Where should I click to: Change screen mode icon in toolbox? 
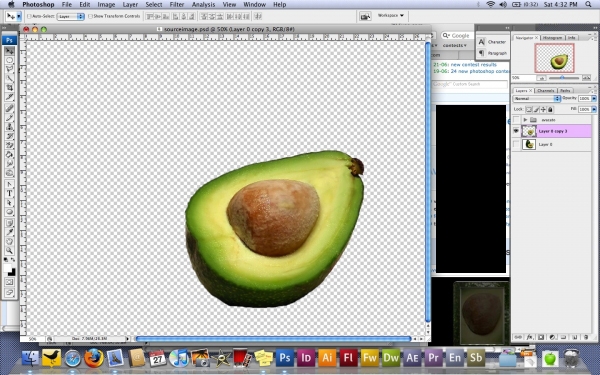tap(10, 293)
